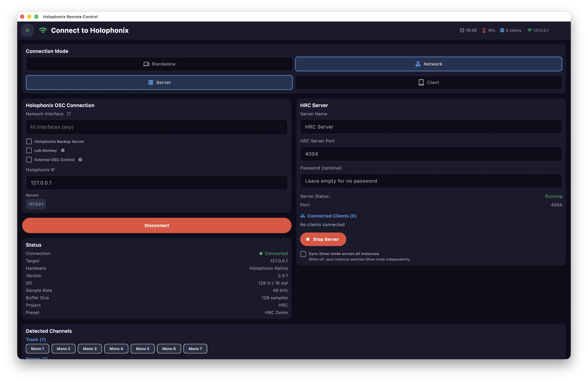Image resolution: width=588 pixels, height=382 pixels.
Task: Click the Running server status text
Action: 553,196
